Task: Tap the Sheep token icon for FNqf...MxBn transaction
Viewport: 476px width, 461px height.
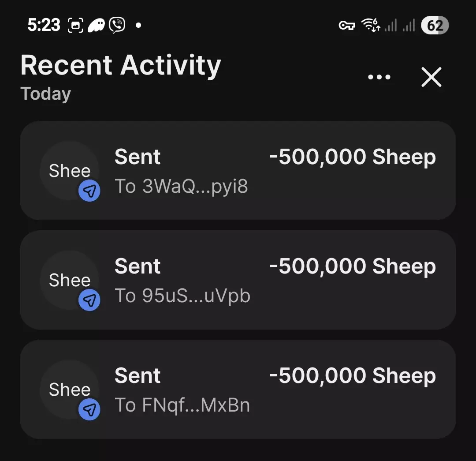Action: (x=69, y=389)
